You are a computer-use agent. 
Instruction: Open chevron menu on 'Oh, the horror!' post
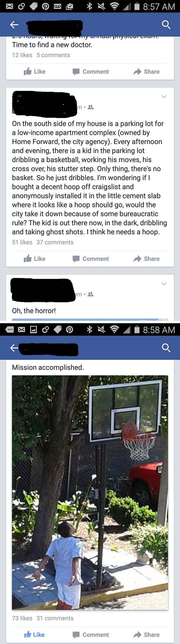(164, 284)
